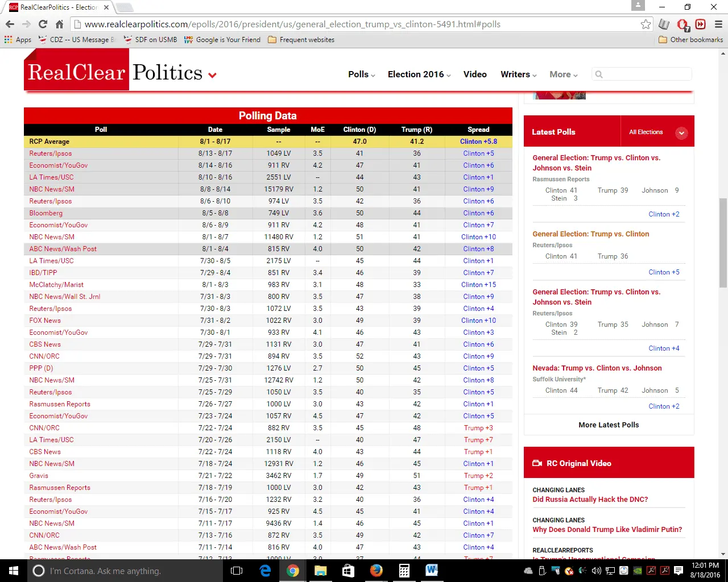Open Microsoft Edge from the taskbar
The height and width of the screenshot is (582, 728).
tap(265, 571)
